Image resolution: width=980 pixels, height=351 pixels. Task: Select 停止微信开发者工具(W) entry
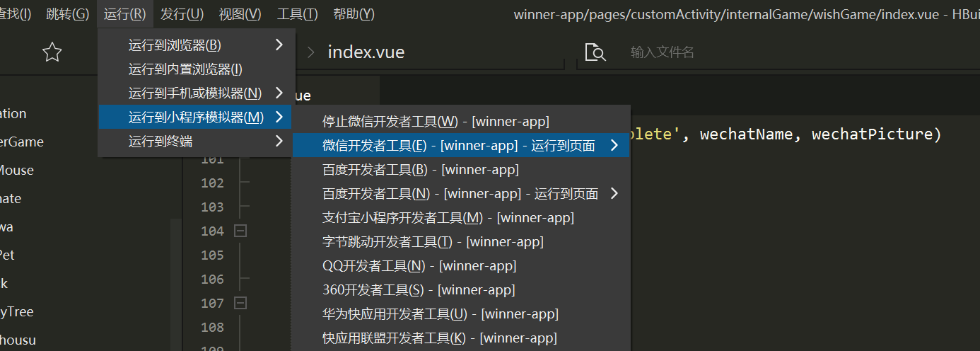pyautogui.click(x=460, y=122)
